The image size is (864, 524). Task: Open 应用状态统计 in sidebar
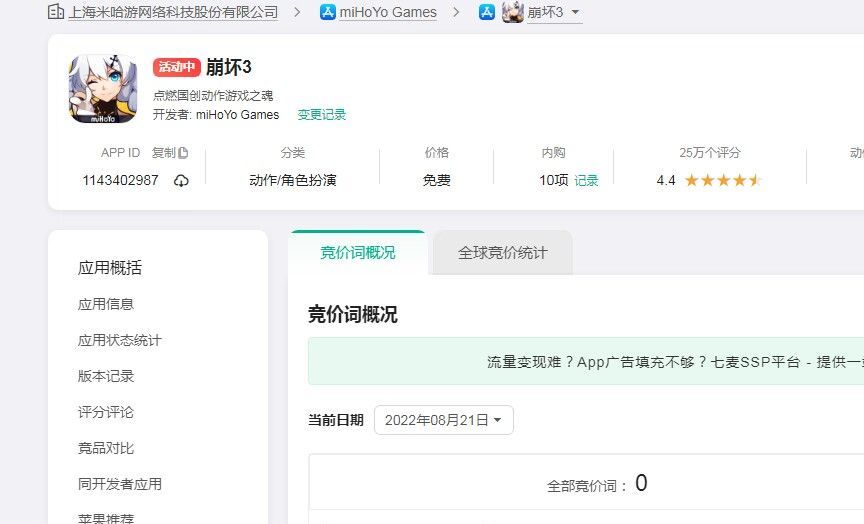pos(120,340)
